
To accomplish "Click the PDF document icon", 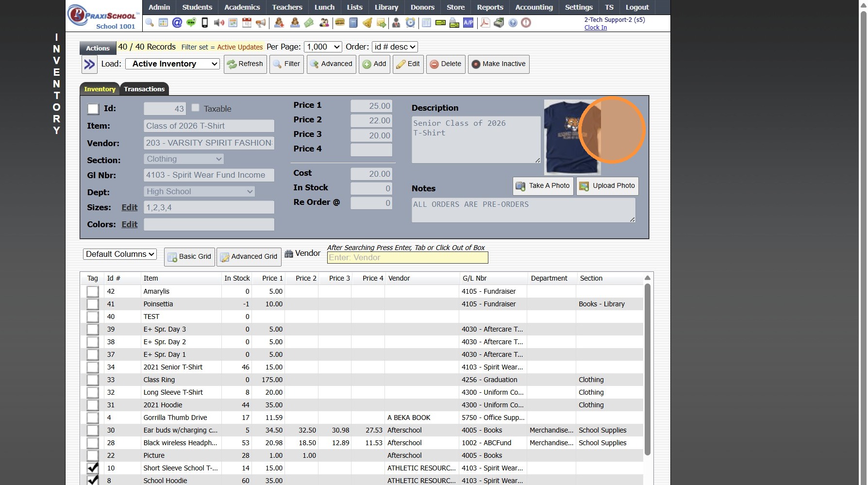I will 485,23.
